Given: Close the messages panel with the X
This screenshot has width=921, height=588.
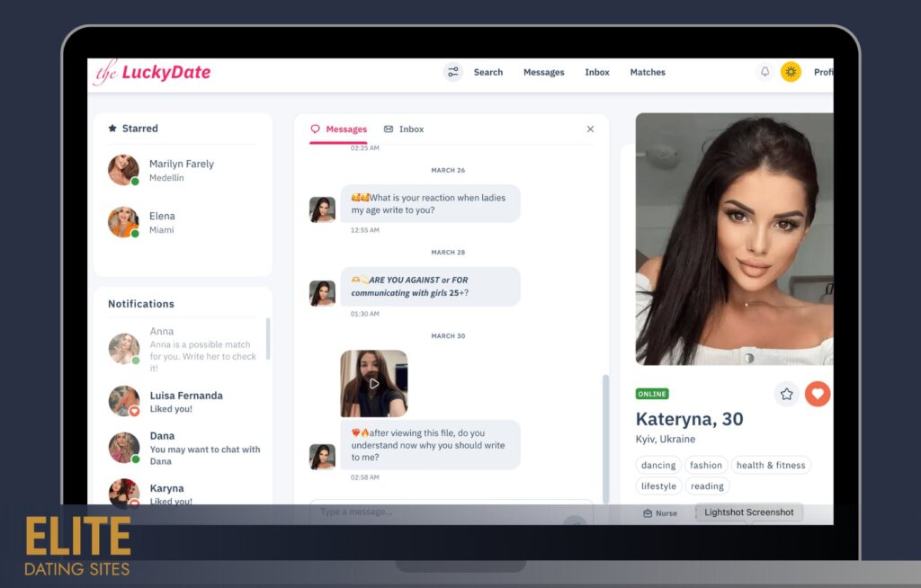Looking at the screenshot, I should tap(590, 129).
